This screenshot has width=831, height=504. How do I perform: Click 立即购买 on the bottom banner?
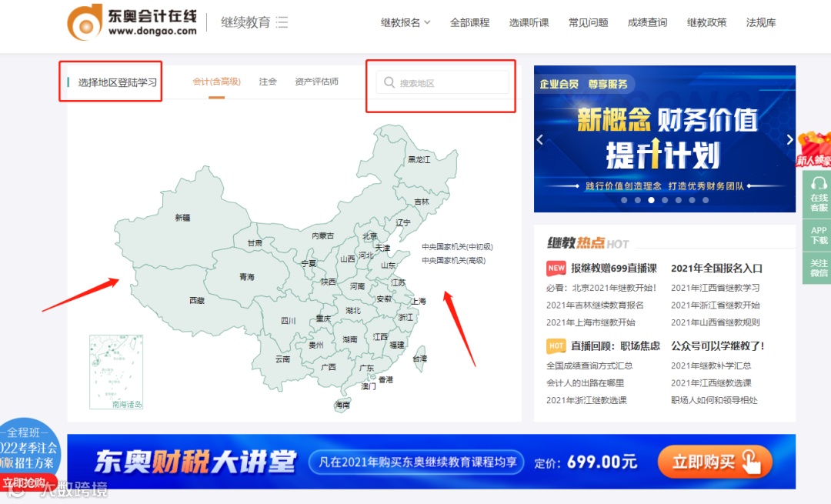(715, 462)
